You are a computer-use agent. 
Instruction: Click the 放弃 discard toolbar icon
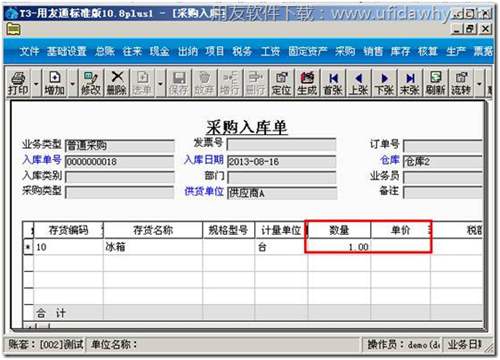click(x=204, y=83)
